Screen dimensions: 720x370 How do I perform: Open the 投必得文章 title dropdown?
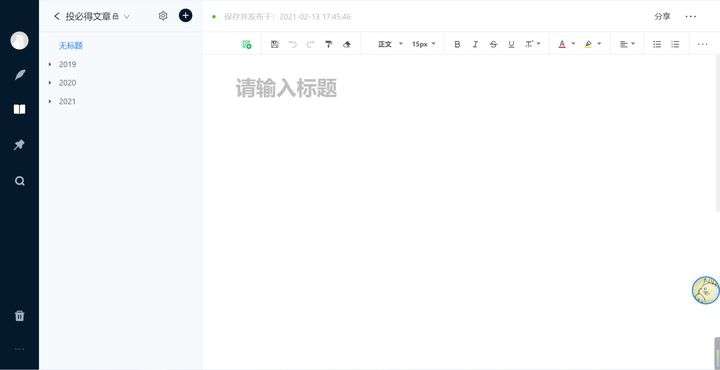coord(127,17)
